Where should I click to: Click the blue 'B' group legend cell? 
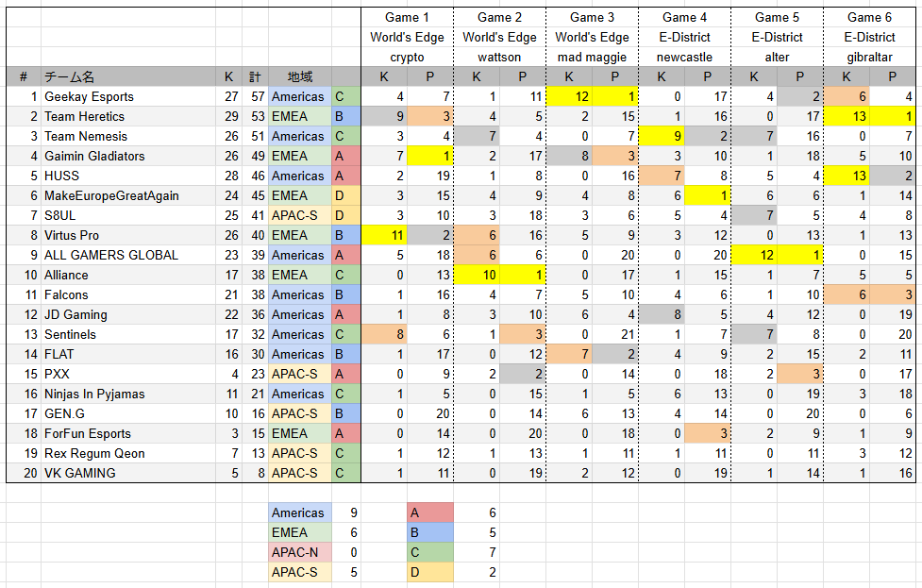[429, 532]
